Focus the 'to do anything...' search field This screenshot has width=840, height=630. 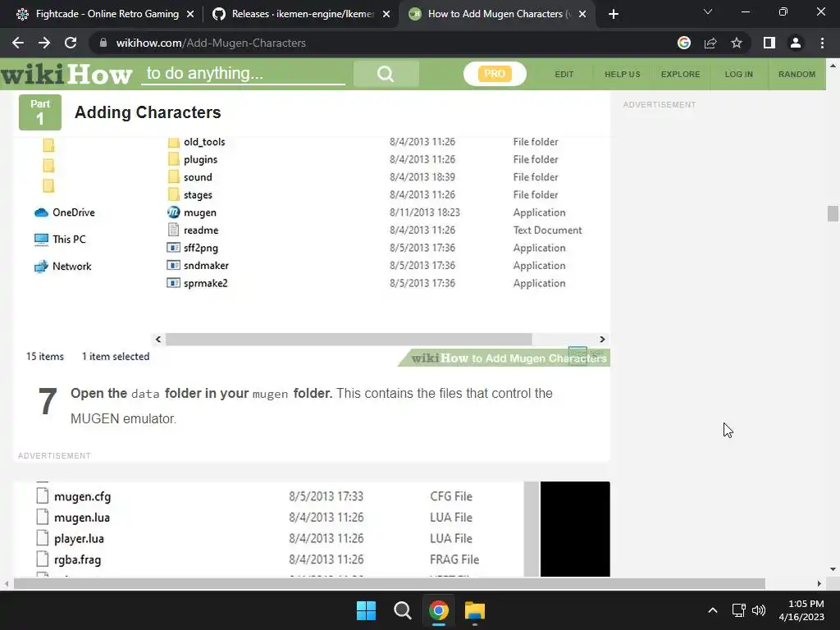[243, 73]
